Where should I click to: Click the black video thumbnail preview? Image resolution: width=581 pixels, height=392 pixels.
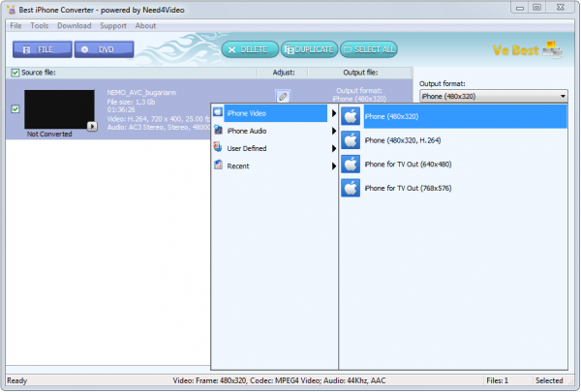(59, 109)
